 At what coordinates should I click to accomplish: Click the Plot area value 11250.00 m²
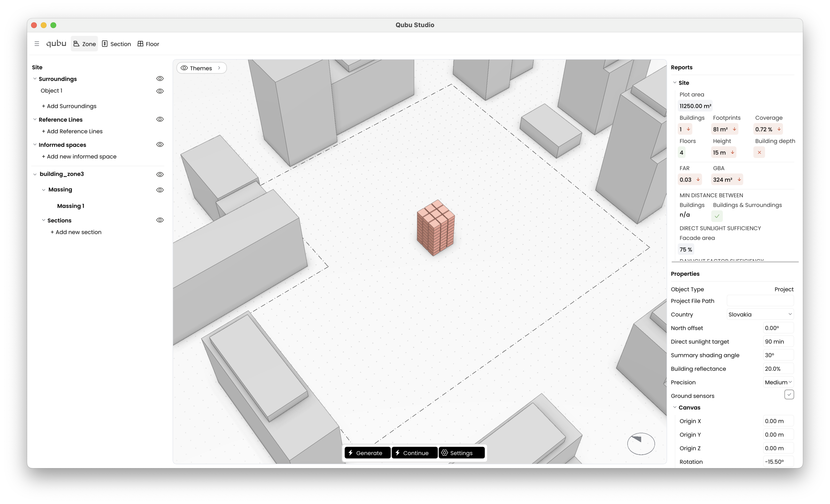pos(695,106)
